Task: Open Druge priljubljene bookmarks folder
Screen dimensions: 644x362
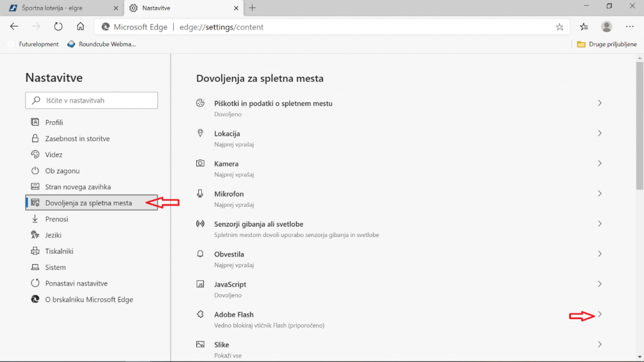Action: (607, 45)
